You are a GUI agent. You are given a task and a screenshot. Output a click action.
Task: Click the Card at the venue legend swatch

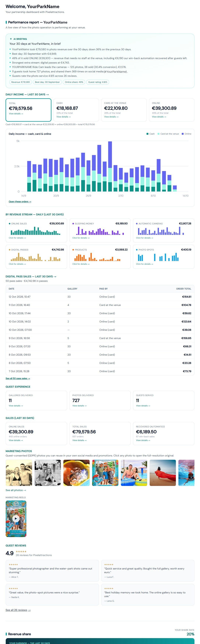159,134
